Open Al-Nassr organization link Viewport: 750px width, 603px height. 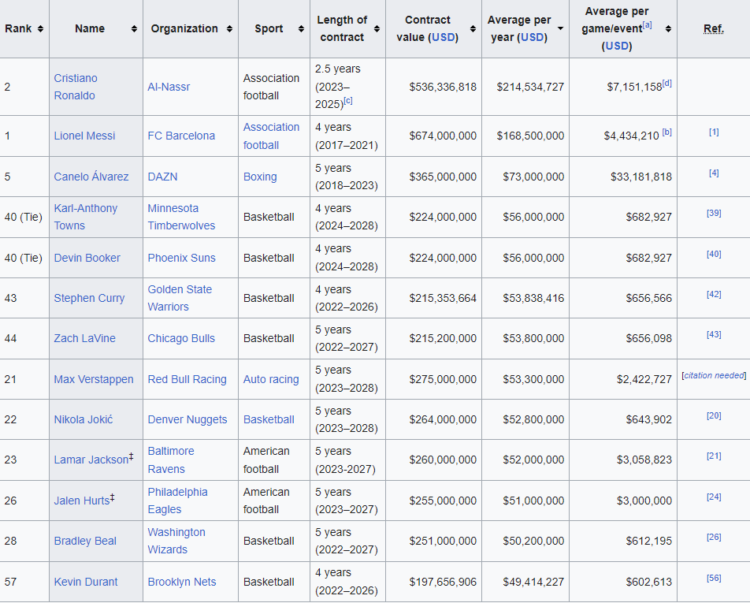pyautogui.click(x=169, y=87)
